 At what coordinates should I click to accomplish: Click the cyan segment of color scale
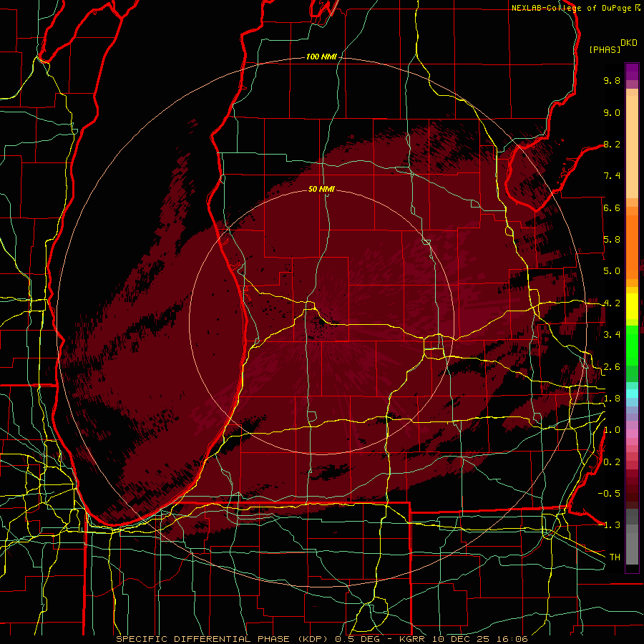coord(632,393)
